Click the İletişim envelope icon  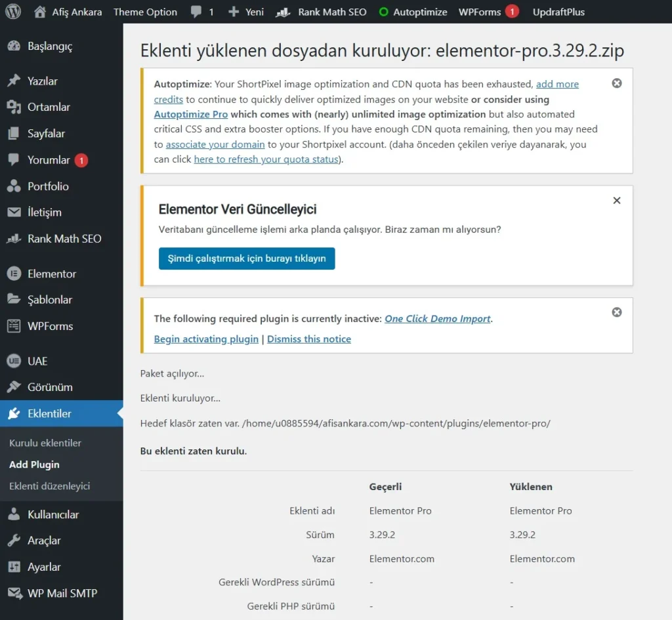click(14, 212)
